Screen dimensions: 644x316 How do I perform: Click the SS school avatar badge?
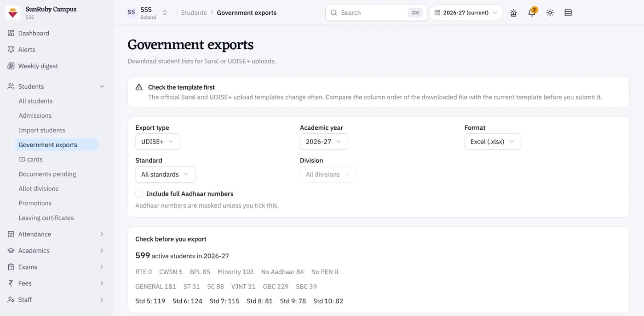pos(132,12)
